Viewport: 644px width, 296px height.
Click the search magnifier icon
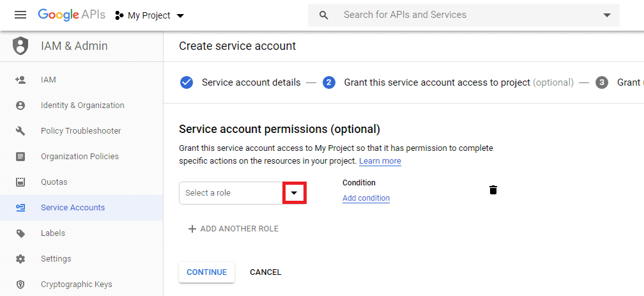324,15
